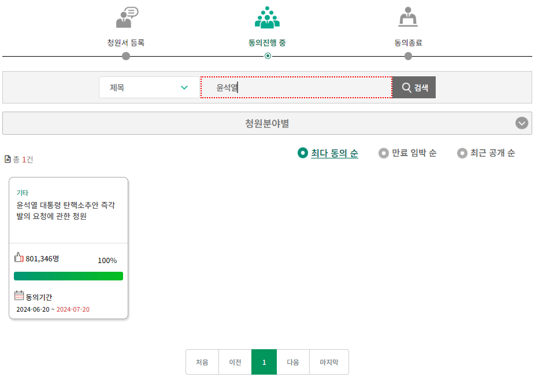Click the 청원서 등록 speech bubble icon
The width and height of the screenshot is (538, 392).
click(x=126, y=17)
